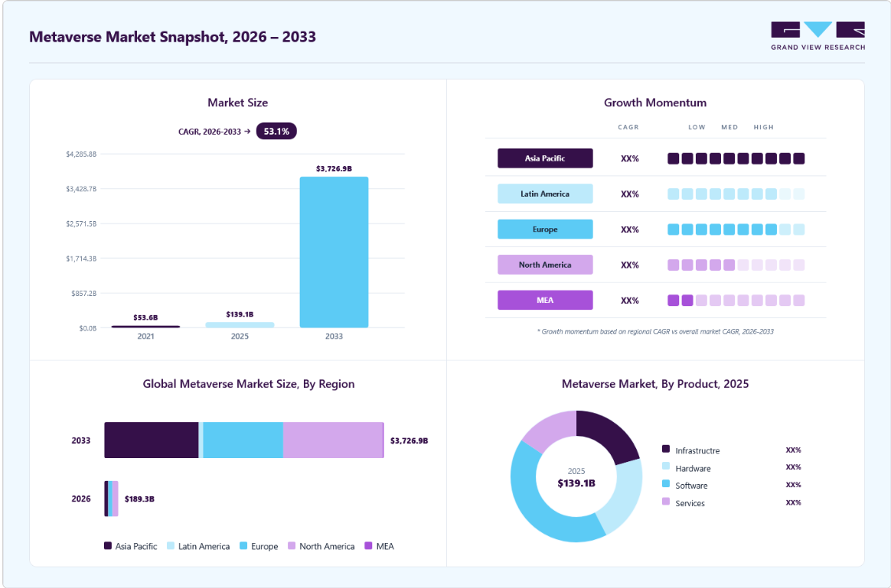Click the Hardware legend swatch
The image size is (891, 588).
click(x=665, y=466)
